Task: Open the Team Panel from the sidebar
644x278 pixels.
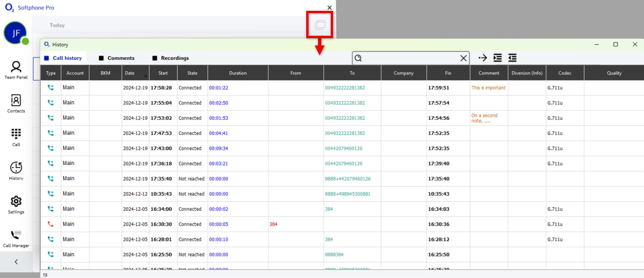Action: [16, 70]
